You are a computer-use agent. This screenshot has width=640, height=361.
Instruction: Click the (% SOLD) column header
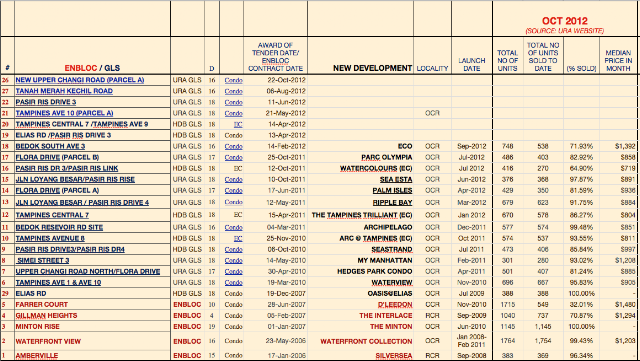pyautogui.click(x=581, y=69)
